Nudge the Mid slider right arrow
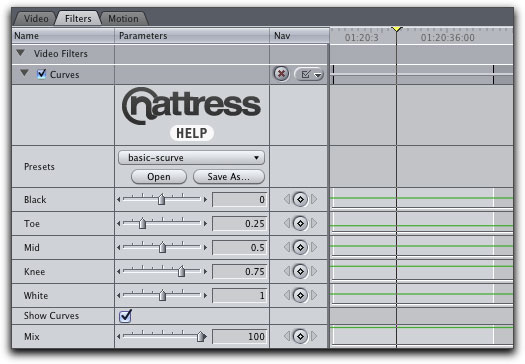This screenshot has width=525, height=364. [x=205, y=247]
